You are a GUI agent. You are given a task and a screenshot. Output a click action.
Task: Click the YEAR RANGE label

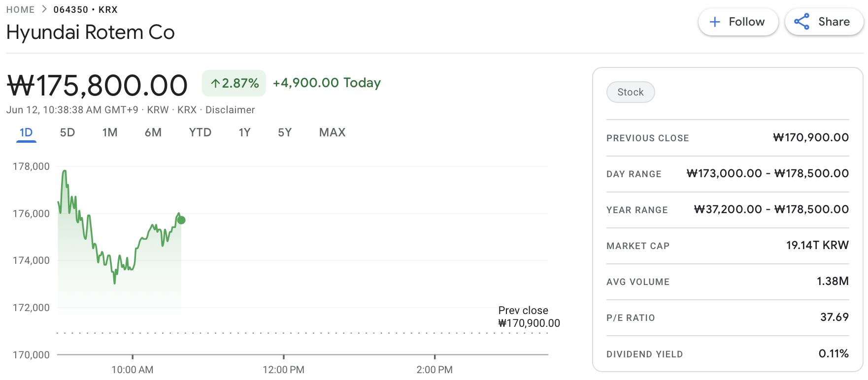point(637,210)
